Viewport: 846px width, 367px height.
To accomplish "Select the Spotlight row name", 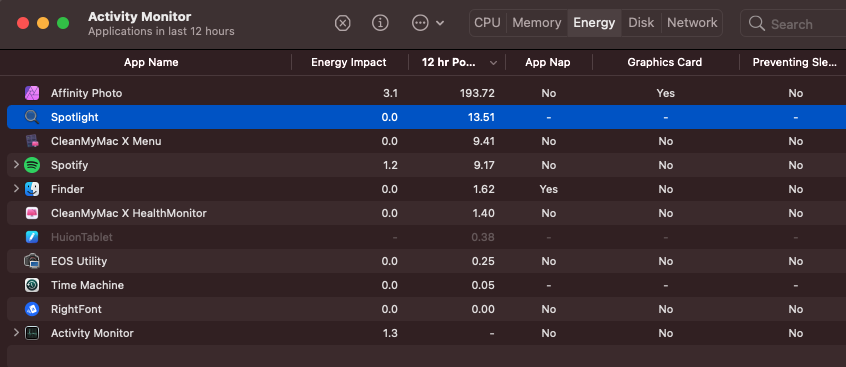I will click(x=74, y=117).
